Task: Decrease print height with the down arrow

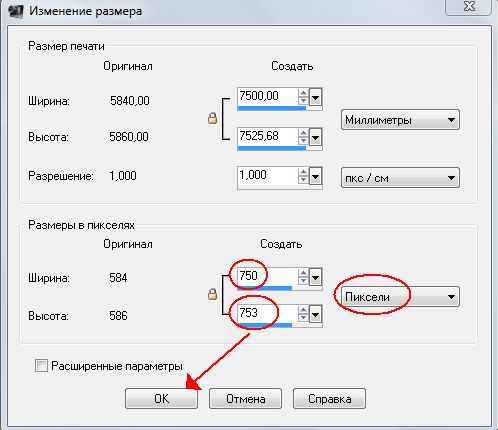Action: [303, 141]
